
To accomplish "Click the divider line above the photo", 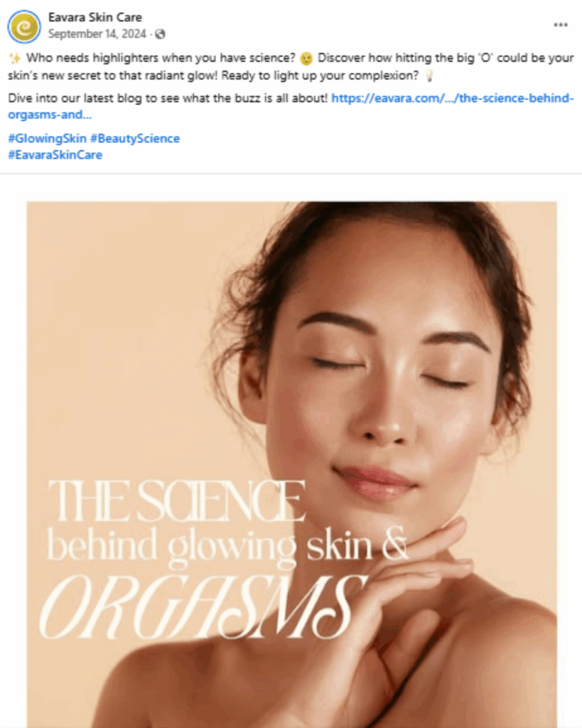I will coord(291,173).
